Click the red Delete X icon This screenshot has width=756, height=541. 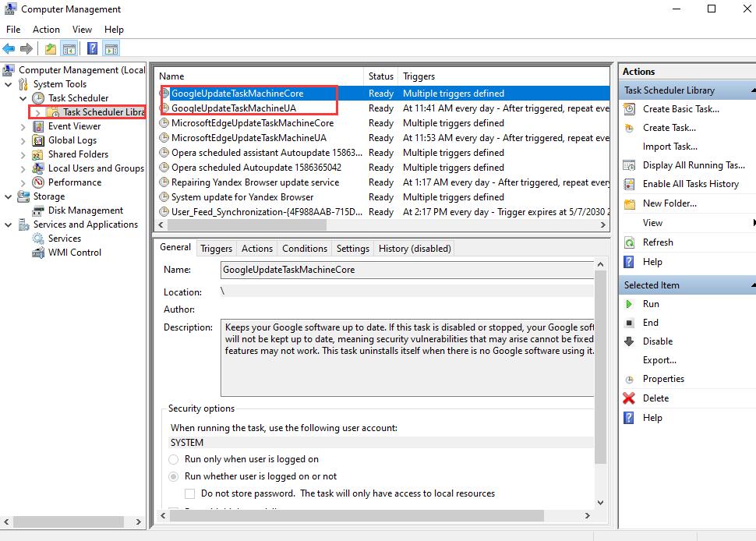[x=629, y=398]
